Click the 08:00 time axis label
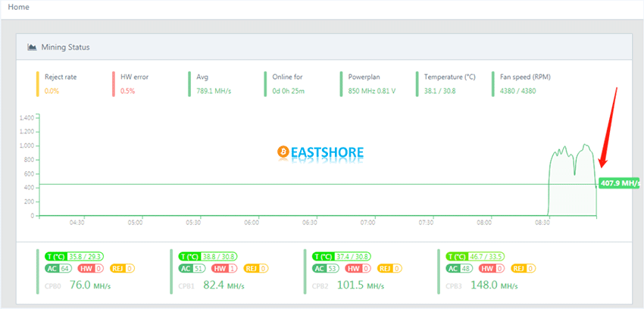644x309 pixels. 485,223
